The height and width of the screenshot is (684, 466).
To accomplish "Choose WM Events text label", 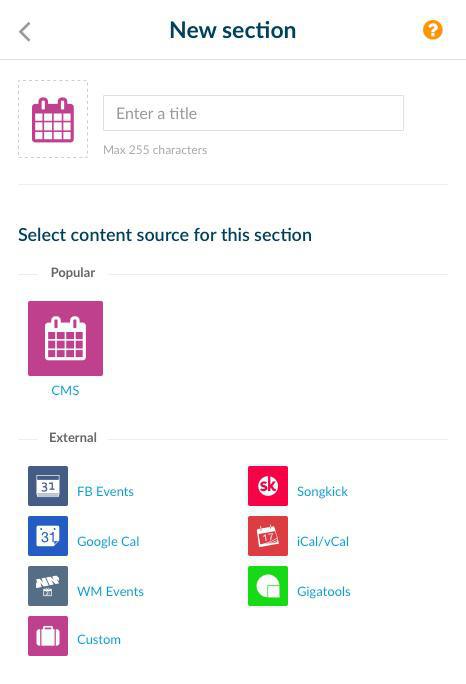I will pyautogui.click(x=110, y=591).
